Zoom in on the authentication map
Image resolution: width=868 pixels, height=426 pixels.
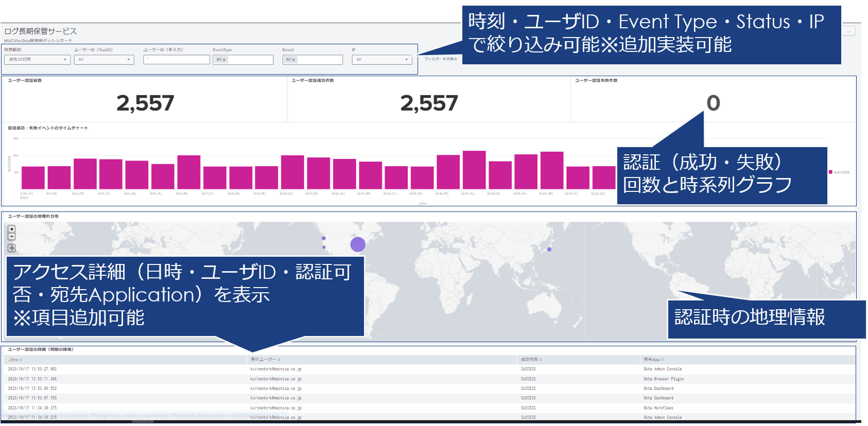click(x=12, y=229)
